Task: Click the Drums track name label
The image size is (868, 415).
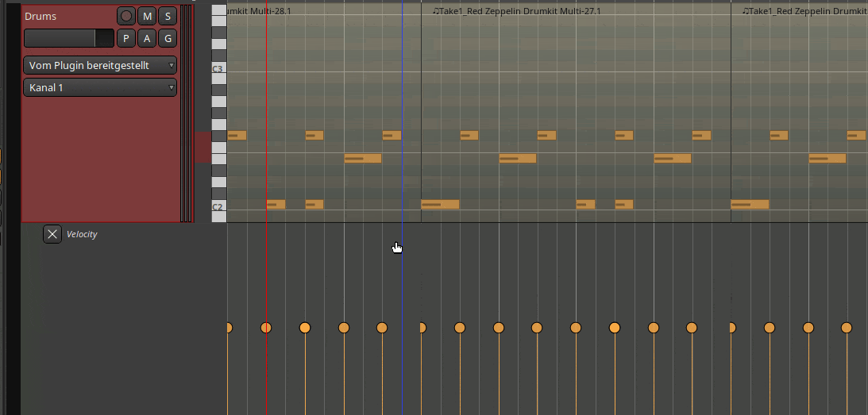Action: coord(41,16)
